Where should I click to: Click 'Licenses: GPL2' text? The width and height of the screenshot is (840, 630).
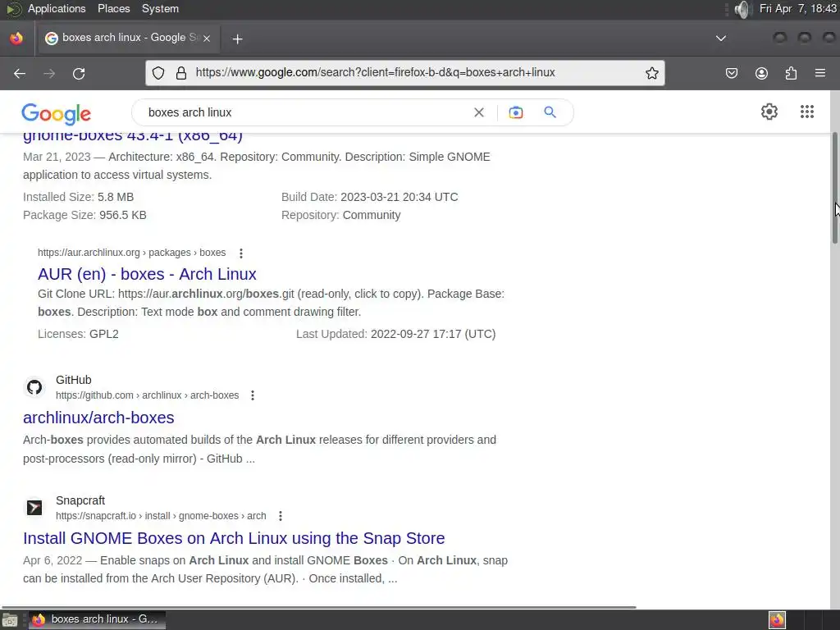tap(78, 335)
